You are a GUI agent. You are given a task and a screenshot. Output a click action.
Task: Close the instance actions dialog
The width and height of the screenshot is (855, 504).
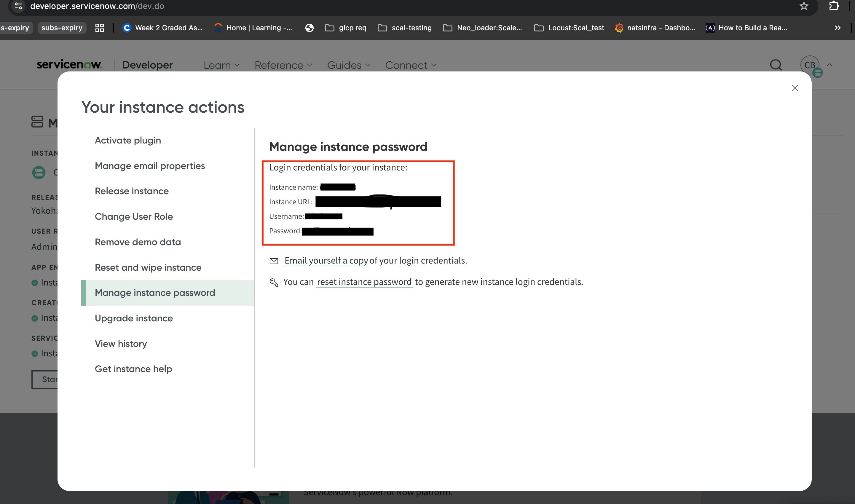(x=795, y=88)
